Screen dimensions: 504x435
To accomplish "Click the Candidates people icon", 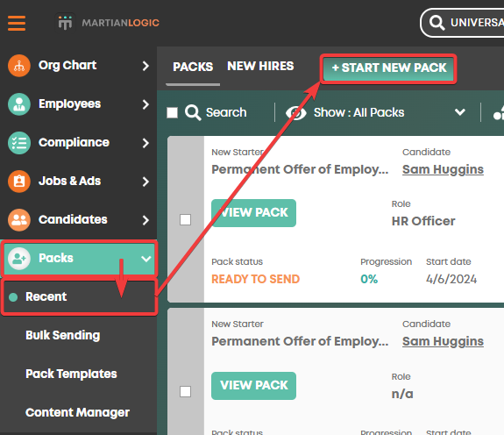I will coord(19,220).
